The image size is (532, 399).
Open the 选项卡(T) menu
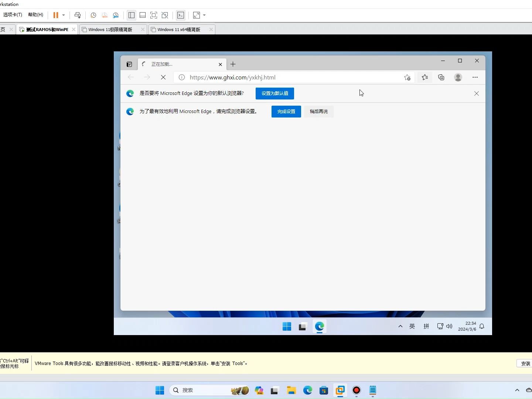click(x=13, y=15)
